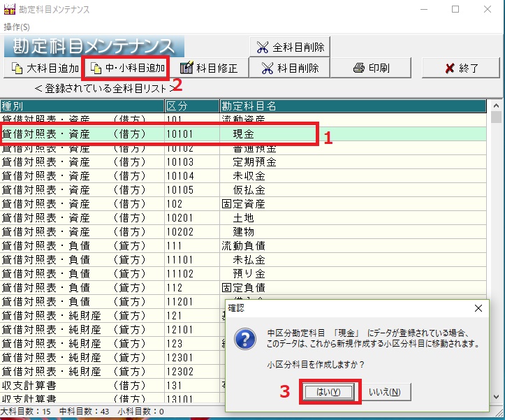Click the scissors icon on 科目削除
Image resolution: width=505 pixels, height=420 pixels.
click(268, 68)
